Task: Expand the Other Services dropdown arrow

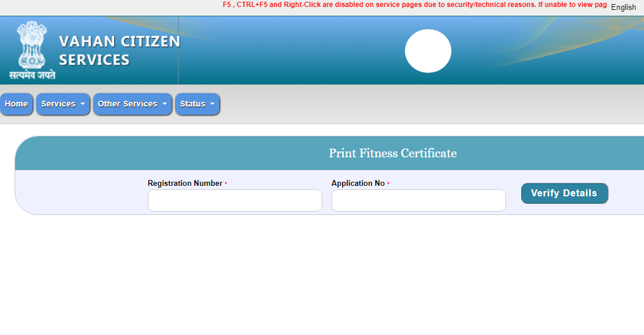Action: click(x=165, y=104)
